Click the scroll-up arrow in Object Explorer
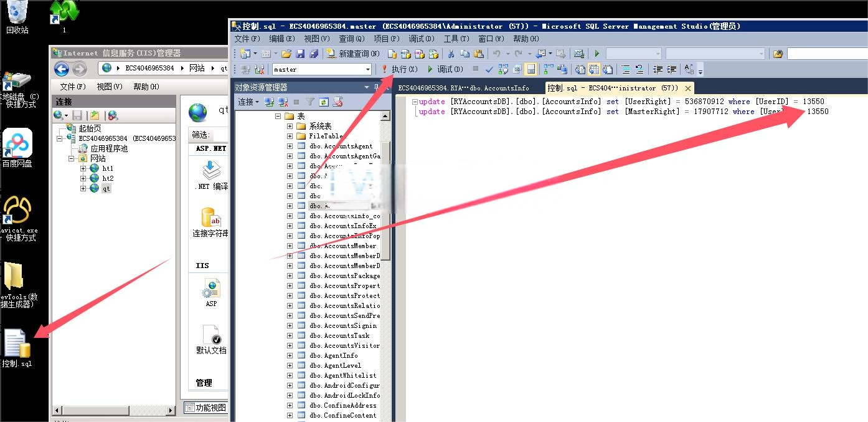The height and width of the screenshot is (422, 868). [x=385, y=117]
